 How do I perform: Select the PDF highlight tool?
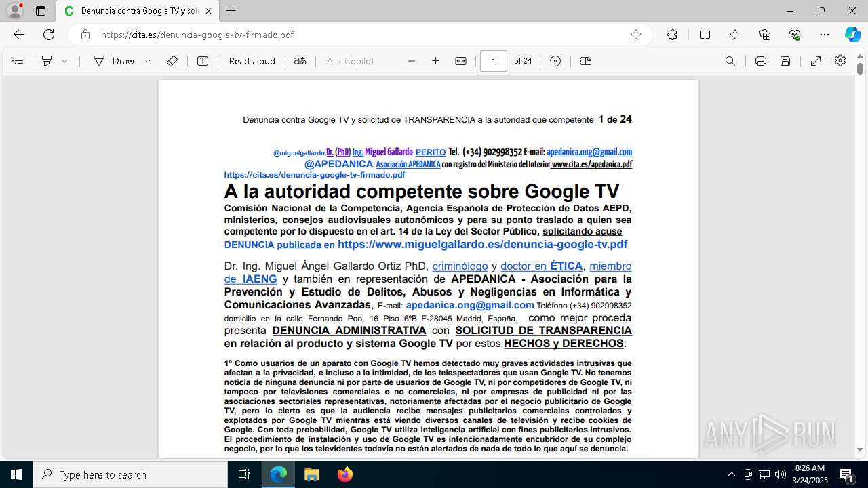tap(47, 61)
